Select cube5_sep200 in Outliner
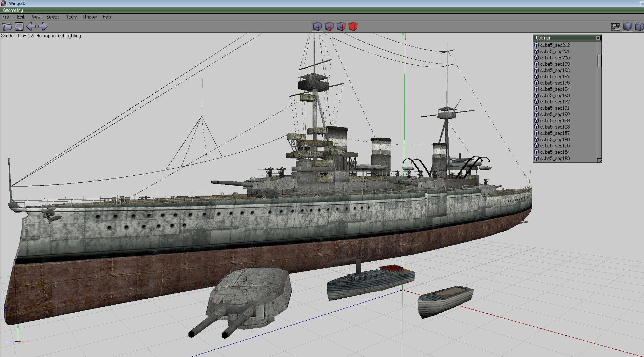The image size is (644, 357). click(554, 58)
